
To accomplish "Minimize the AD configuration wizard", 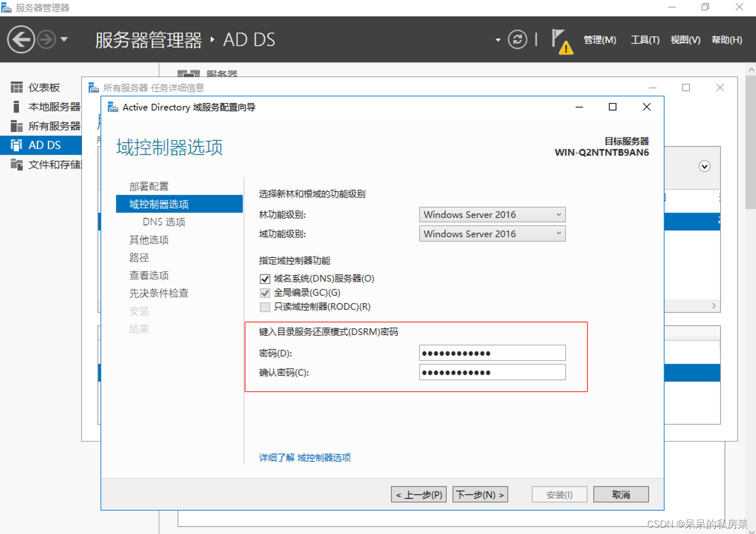I will click(579, 107).
